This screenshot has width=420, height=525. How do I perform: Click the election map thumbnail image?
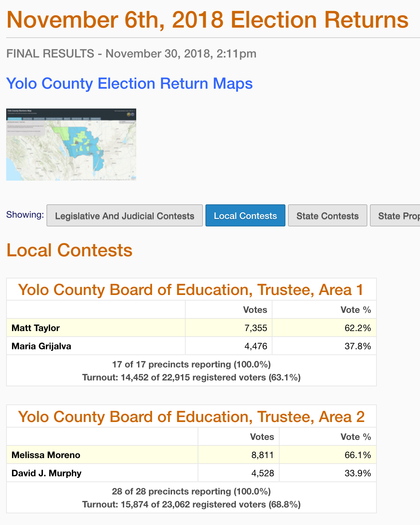click(x=71, y=145)
